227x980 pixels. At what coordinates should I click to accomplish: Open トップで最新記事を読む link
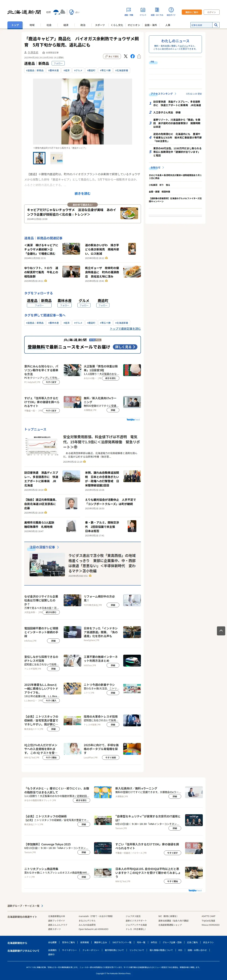tap(125, 329)
